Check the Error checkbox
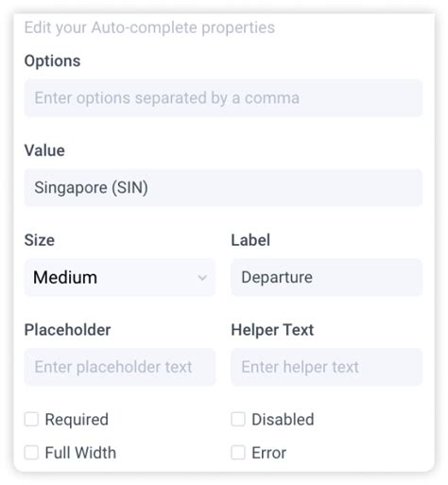The image size is (448, 485). pos(238,453)
